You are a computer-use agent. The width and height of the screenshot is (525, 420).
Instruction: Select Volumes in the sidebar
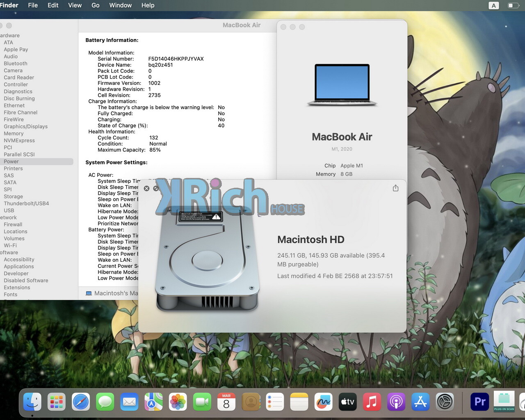pos(14,238)
